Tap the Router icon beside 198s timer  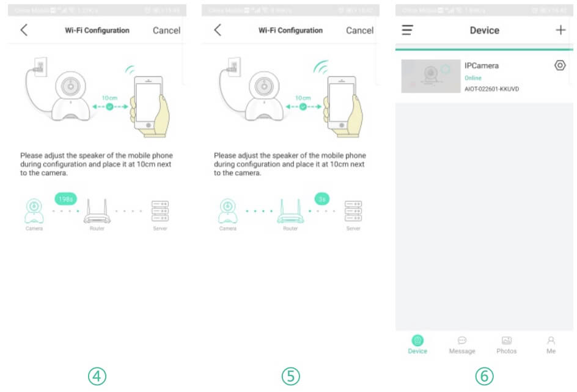tap(97, 211)
